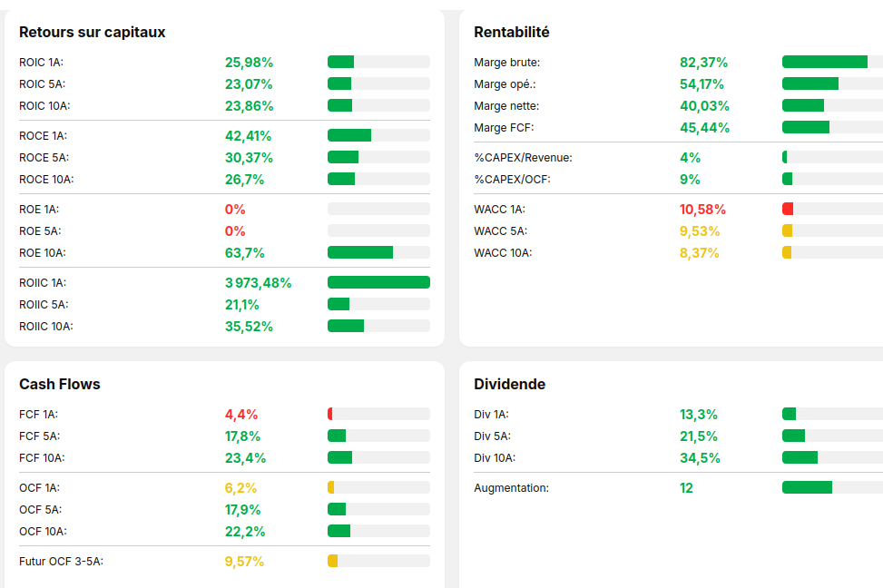Select the Rentabilité section title
The height and width of the screenshot is (588, 883).
tap(511, 33)
